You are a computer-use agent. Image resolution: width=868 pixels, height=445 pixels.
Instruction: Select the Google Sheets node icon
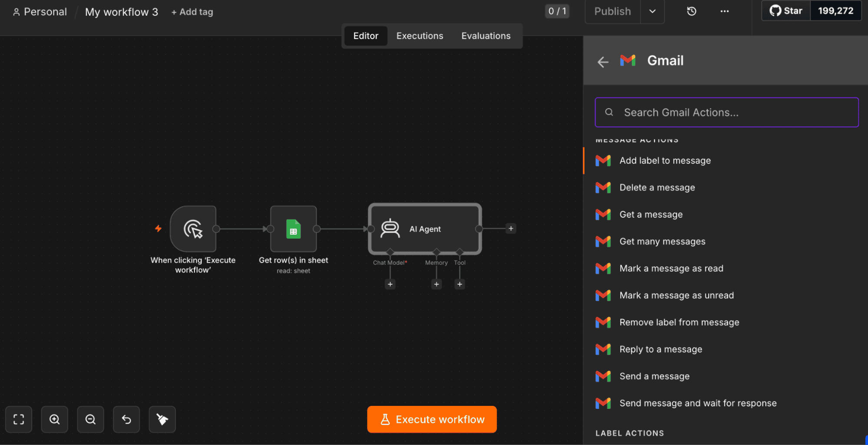pyautogui.click(x=294, y=229)
